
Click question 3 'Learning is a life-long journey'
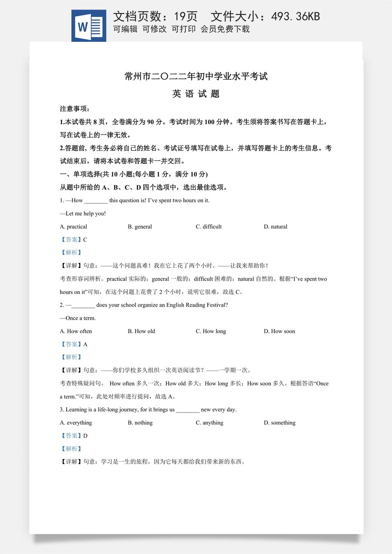pyautogui.click(x=148, y=409)
